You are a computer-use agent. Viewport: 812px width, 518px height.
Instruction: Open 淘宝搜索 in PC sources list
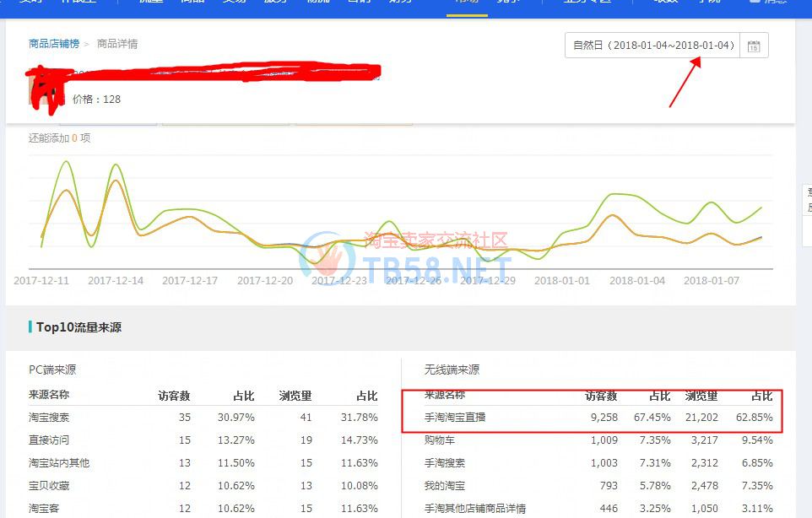pos(49,417)
